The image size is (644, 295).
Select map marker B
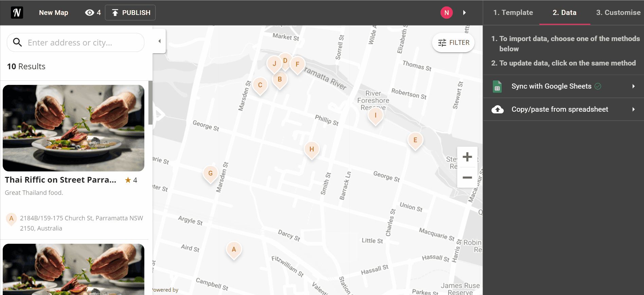point(280,80)
